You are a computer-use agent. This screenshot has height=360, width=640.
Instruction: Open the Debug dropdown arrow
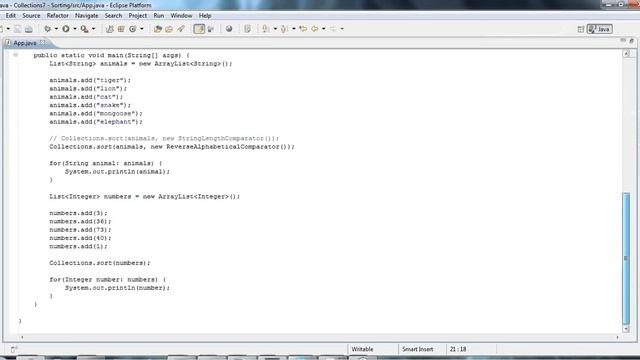(x=56, y=29)
